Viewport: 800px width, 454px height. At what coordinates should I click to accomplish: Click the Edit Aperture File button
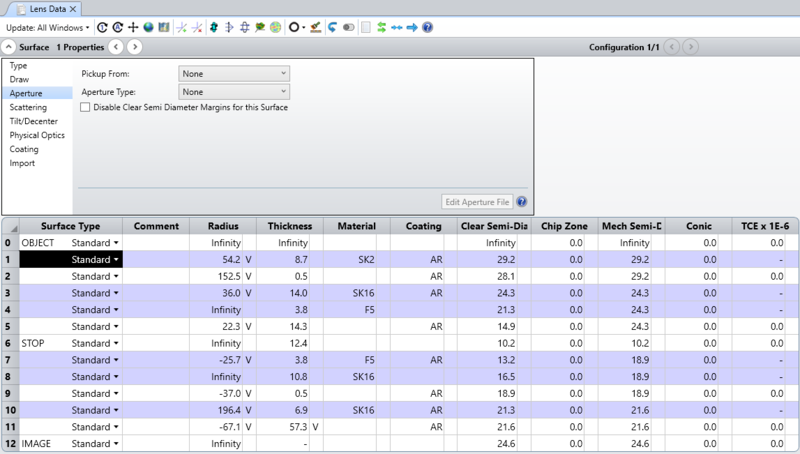(475, 202)
